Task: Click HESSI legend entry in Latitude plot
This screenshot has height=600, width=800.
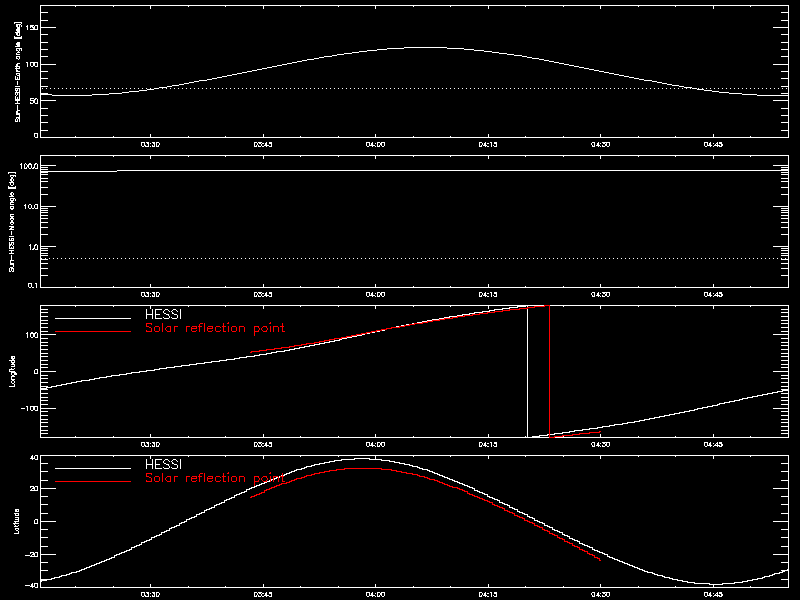Action: (x=163, y=464)
